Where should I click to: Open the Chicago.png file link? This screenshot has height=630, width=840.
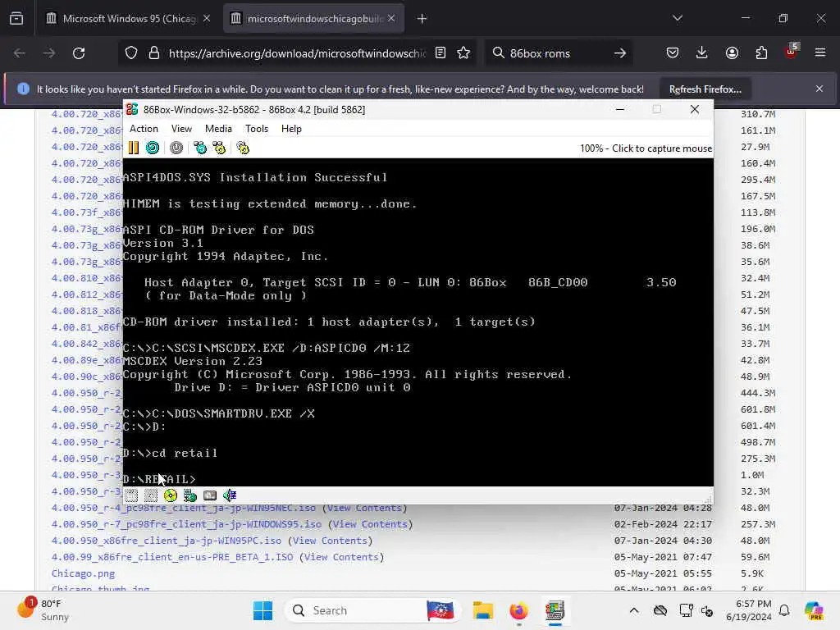83,573
